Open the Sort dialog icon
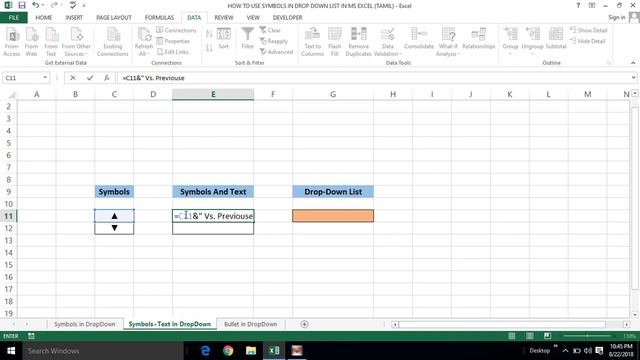640x360 pixels. click(224, 39)
